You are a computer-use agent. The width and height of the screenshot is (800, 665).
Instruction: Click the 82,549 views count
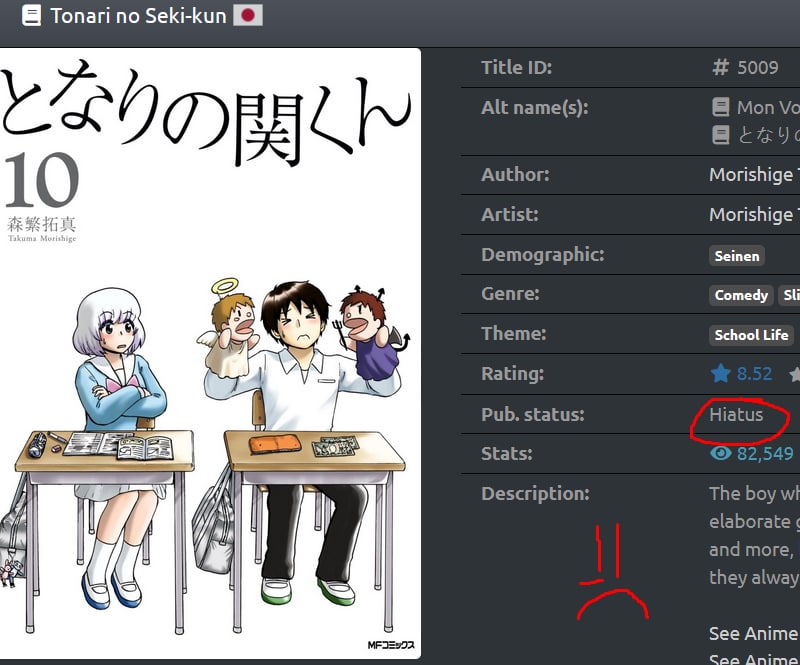click(x=765, y=453)
